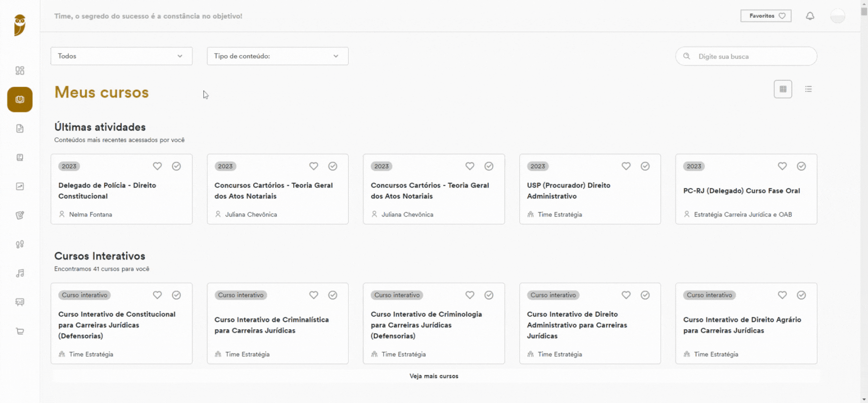
Task: Mark PC-RJ Delegado Fase Oral complete
Action: tap(802, 166)
